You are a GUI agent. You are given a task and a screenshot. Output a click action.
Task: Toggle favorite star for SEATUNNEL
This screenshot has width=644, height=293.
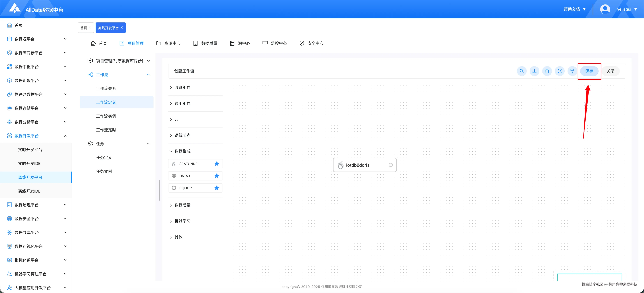[216, 164]
